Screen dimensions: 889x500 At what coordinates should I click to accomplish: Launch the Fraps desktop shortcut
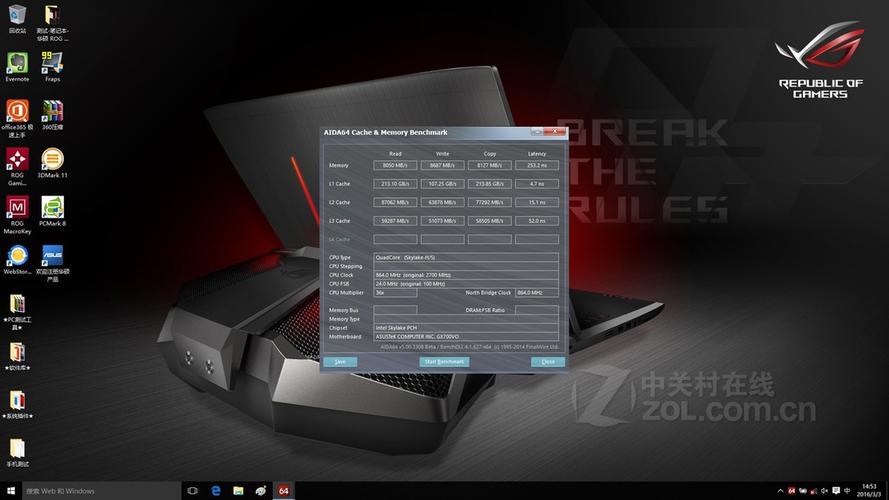click(52, 67)
